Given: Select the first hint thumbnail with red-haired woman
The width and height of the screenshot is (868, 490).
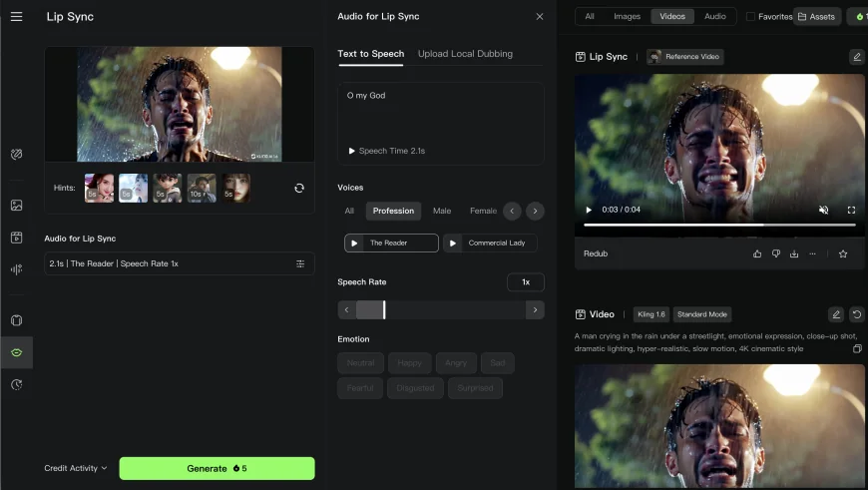Looking at the screenshot, I should coord(99,188).
